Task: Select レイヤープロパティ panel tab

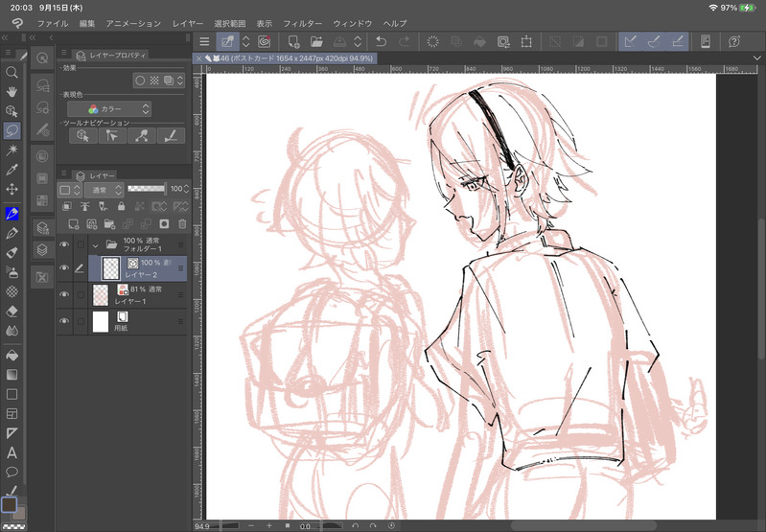Action: click(111, 56)
